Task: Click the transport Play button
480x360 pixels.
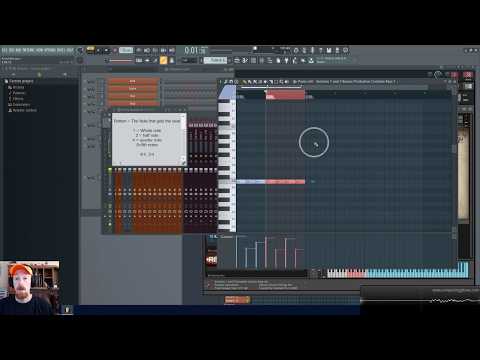Action: tap(99, 50)
